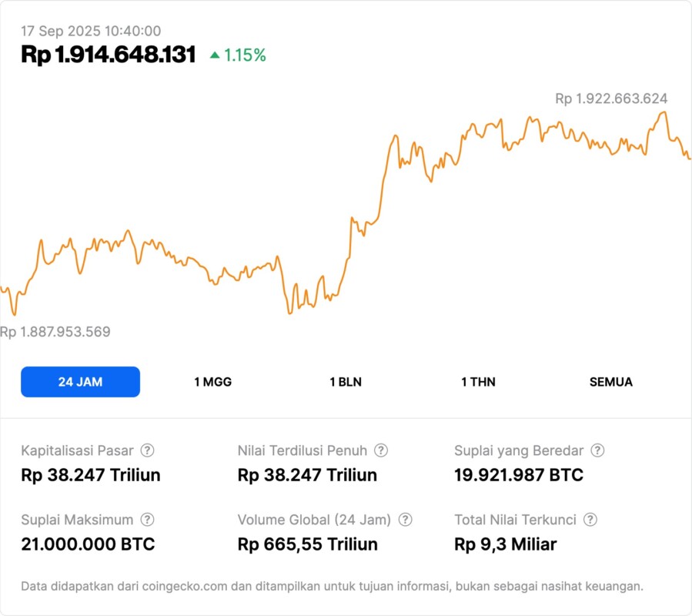Click the chart low label Rp 1.887.953.569
The image size is (692, 616).
(55, 332)
